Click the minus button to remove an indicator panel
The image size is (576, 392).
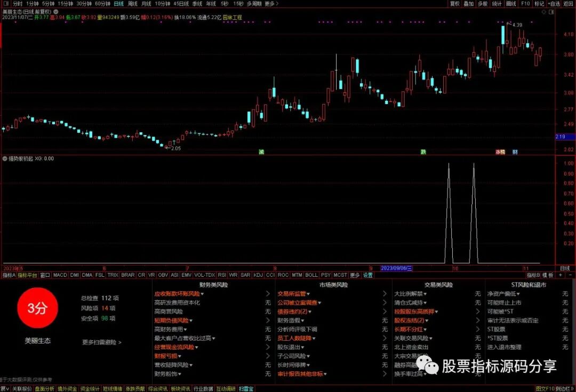[570, 275]
